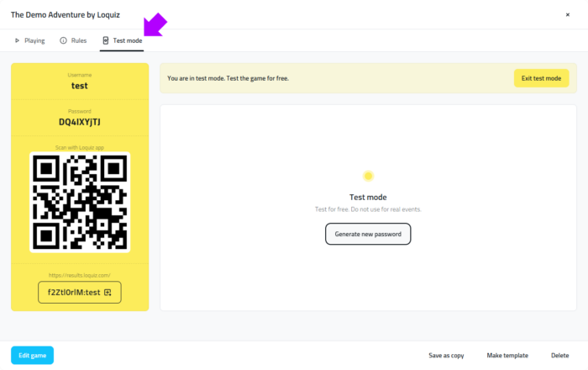This screenshot has width=588, height=370.
Task: Generate a new password
Action: tap(368, 234)
